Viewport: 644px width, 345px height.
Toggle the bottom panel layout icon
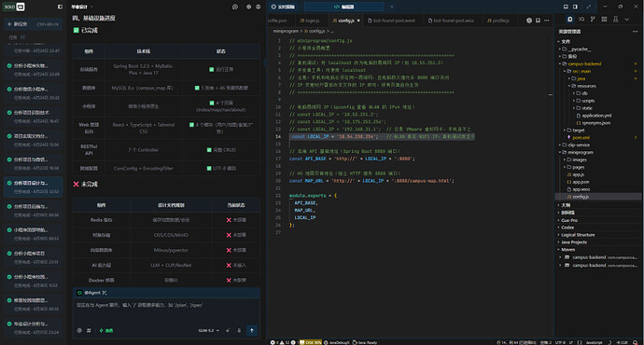coord(566,7)
